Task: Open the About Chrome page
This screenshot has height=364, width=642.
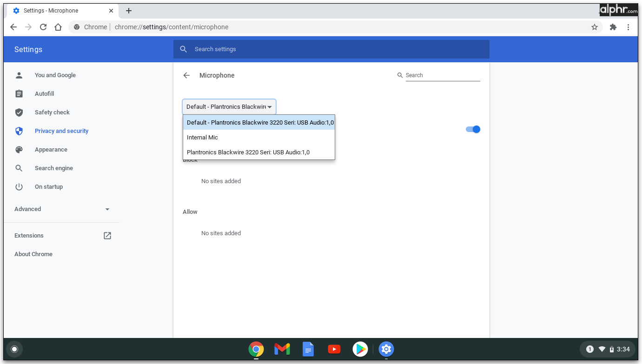Action: point(33,254)
